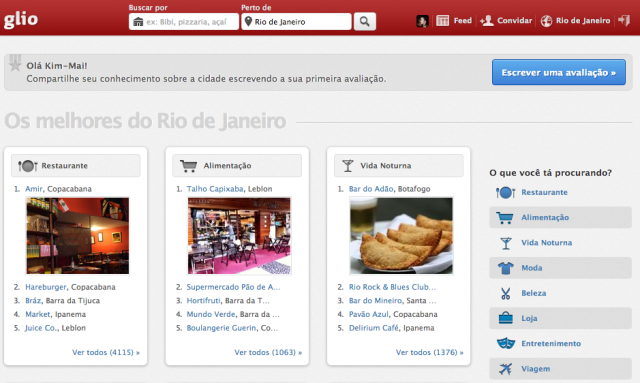Click the map pin icon in location field
Screen dimensions: 640x383
[248, 21]
